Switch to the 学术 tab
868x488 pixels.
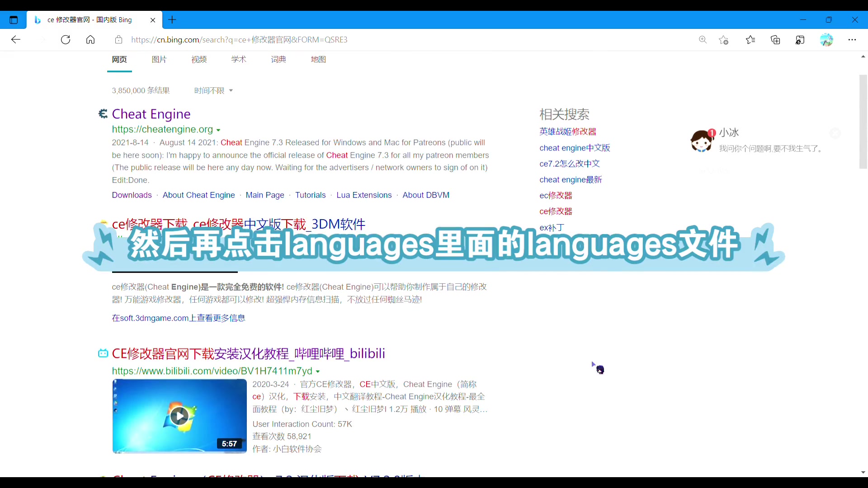239,60
